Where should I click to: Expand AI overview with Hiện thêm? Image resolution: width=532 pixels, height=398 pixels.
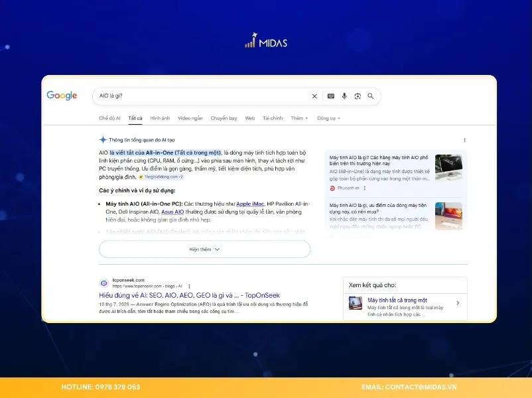(204, 249)
